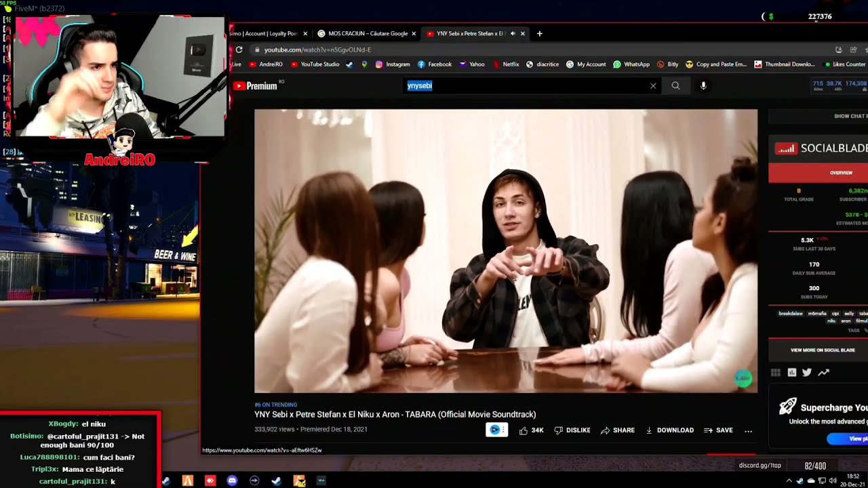Open the Copy and Paste Emoji bookmark
The height and width of the screenshot is (488, 868).
click(x=716, y=64)
